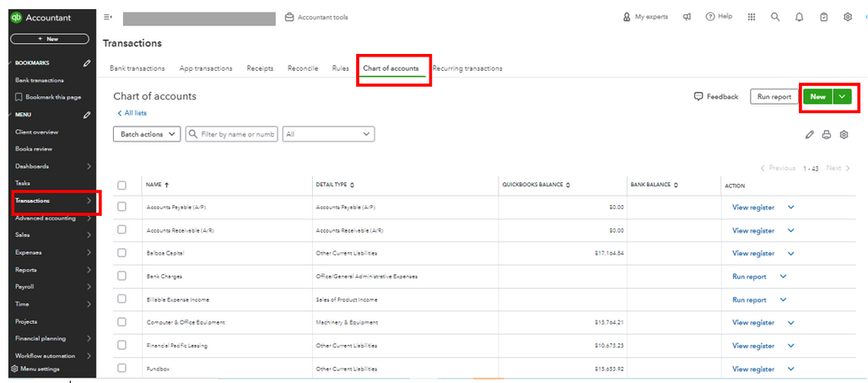Click the green New account button
This screenshot has width=868, height=383.
pyautogui.click(x=817, y=96)
